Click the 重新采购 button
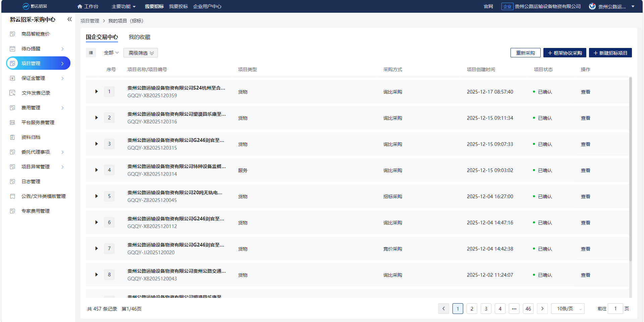 pos(525,53)
